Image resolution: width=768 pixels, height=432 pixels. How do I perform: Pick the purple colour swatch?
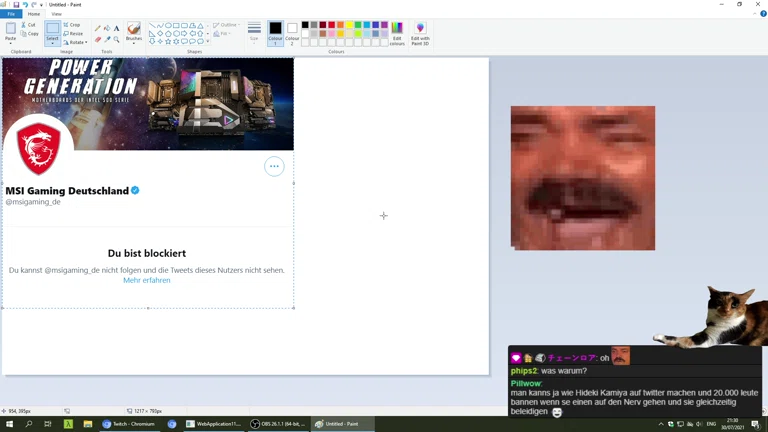pyautogui.click(x=384, y=25)
